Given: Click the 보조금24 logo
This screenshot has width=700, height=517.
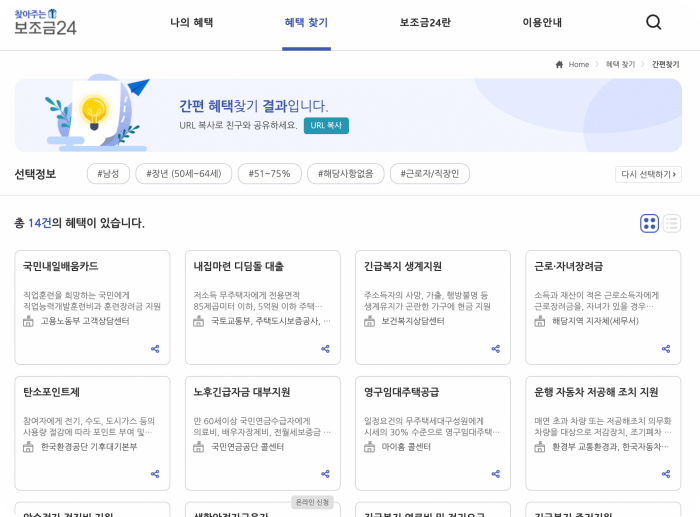Looking at the screenshot, I should pos(45,22).
